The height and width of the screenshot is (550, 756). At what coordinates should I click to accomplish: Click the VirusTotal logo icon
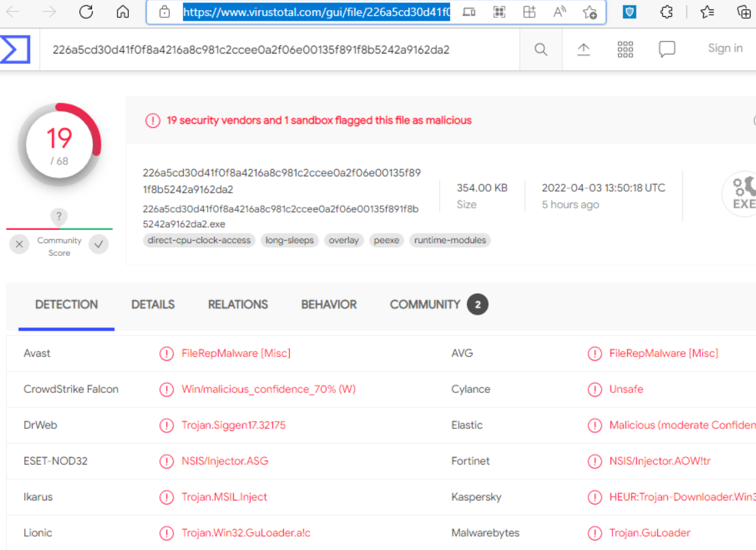point(15,49)
